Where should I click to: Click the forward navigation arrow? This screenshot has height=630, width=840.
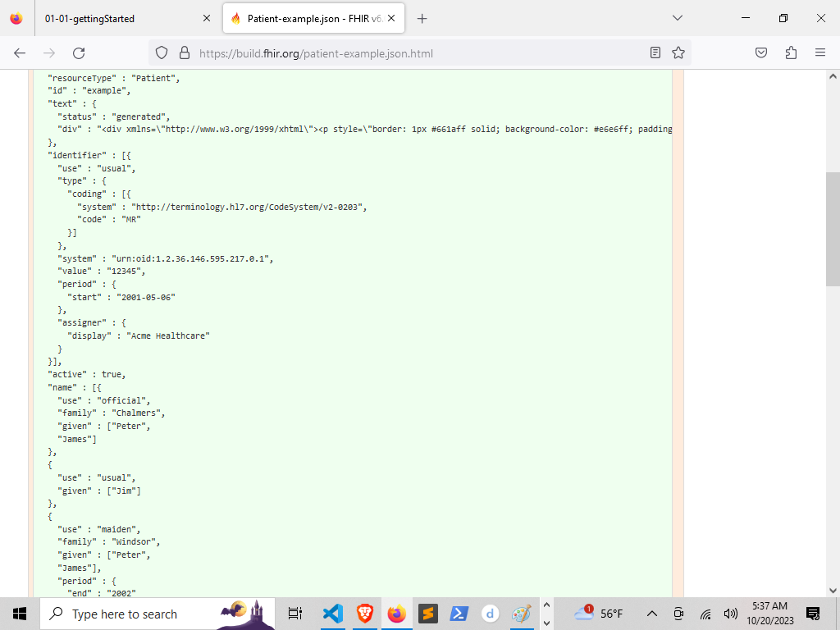49,53
